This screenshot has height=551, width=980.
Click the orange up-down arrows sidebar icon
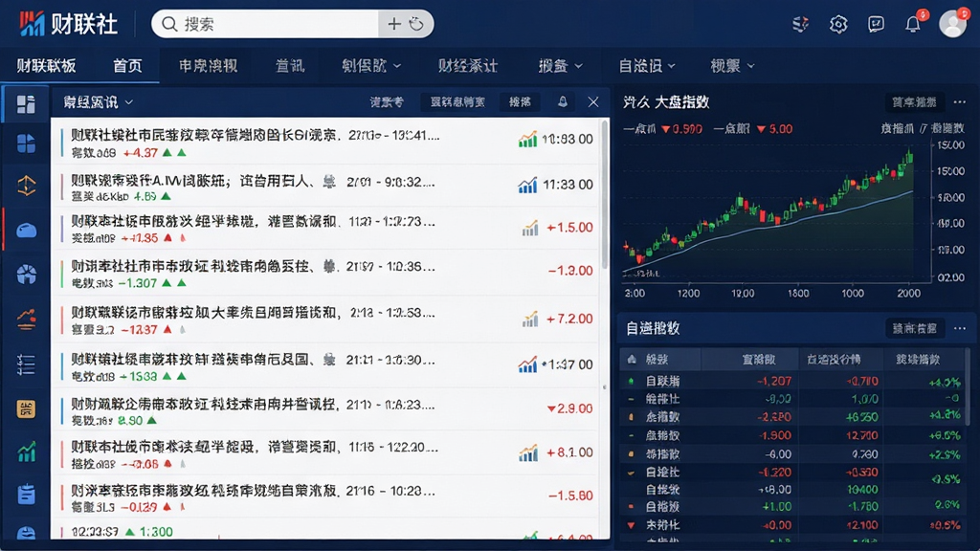(x=26, y=187)
